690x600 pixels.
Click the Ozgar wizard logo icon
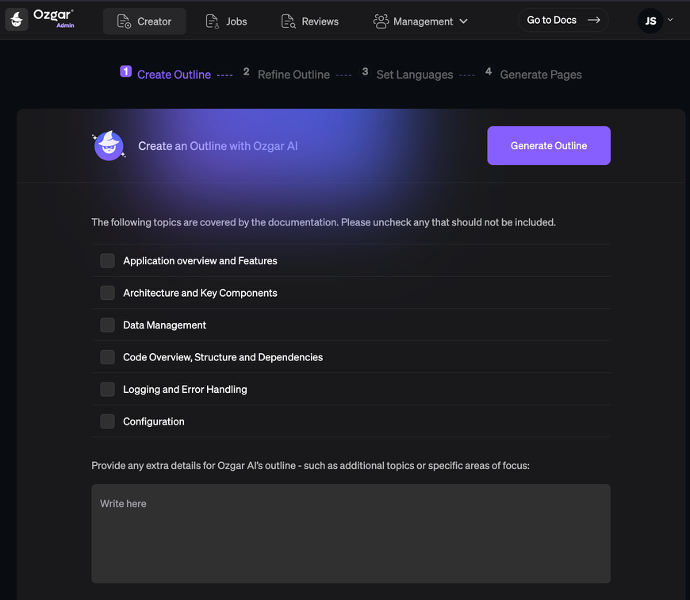[17, 19]
